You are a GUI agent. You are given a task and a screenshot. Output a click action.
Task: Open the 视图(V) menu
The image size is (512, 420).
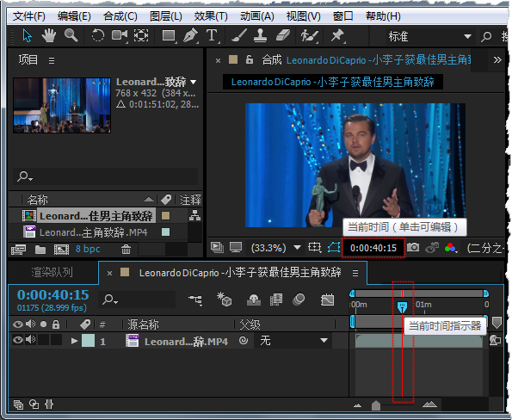click(x=304, y=16)
